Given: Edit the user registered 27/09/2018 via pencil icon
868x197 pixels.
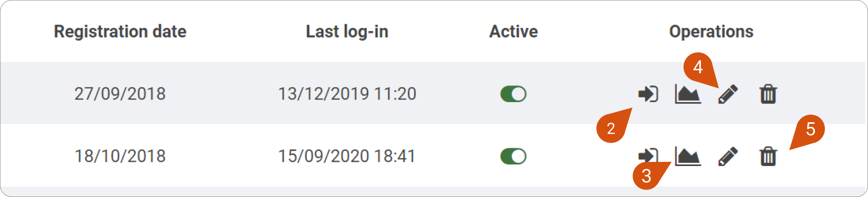Looking at the screenshot, I should [x=728, y=94].
